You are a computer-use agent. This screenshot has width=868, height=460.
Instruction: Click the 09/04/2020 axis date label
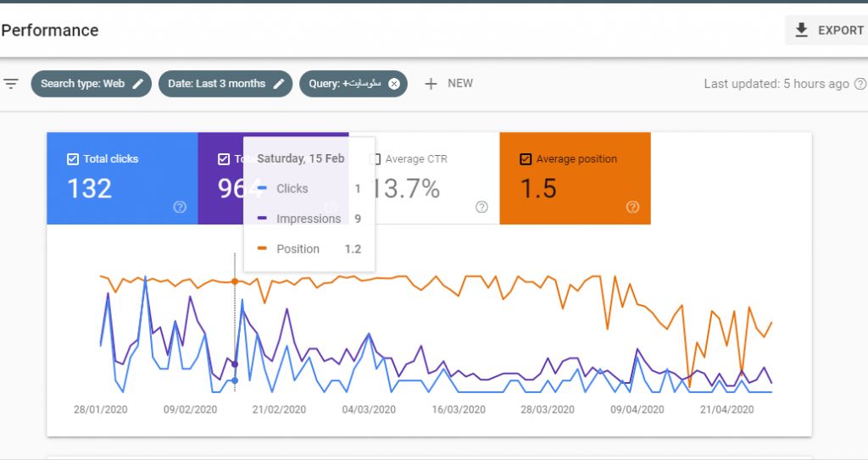pyautogui.click(x=637, y=410)
